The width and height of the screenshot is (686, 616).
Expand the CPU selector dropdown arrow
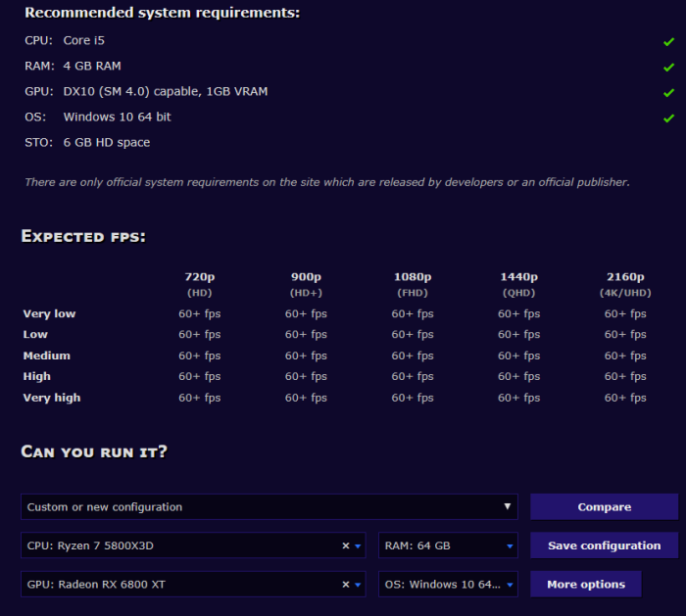(x=358, y=546)
